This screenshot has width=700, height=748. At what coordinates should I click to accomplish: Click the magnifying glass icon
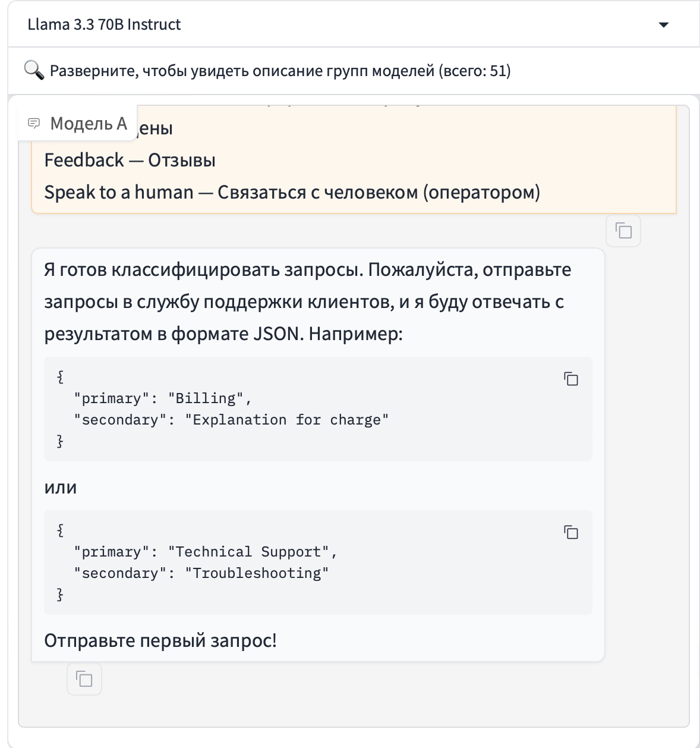[34, 70]
